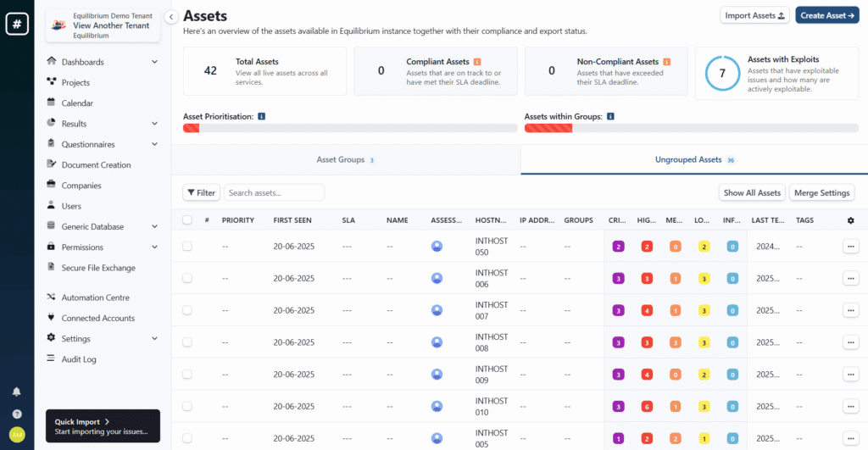868x450 pixels.
Task: Click the Asset Prioritisation info icon
Action: [262, 116]
